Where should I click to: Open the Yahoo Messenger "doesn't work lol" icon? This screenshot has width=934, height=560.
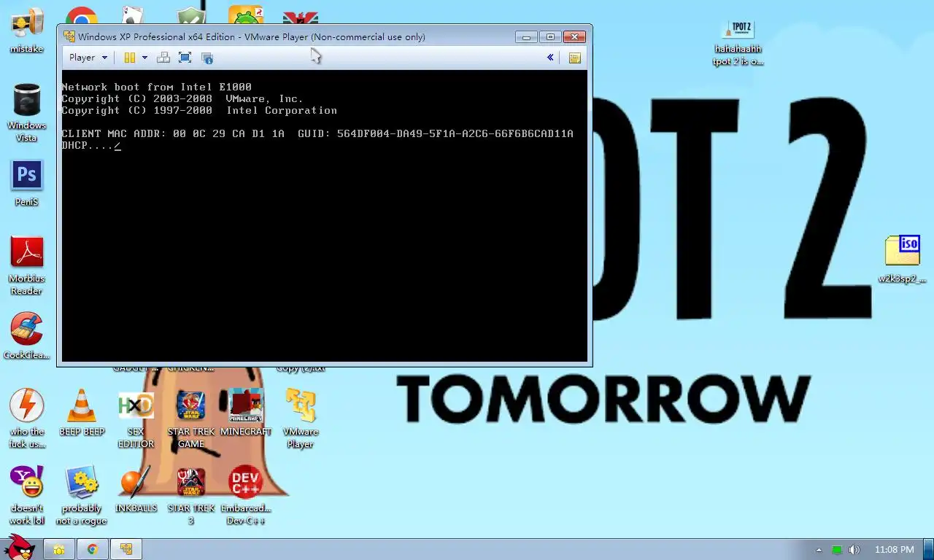point(27,495)
